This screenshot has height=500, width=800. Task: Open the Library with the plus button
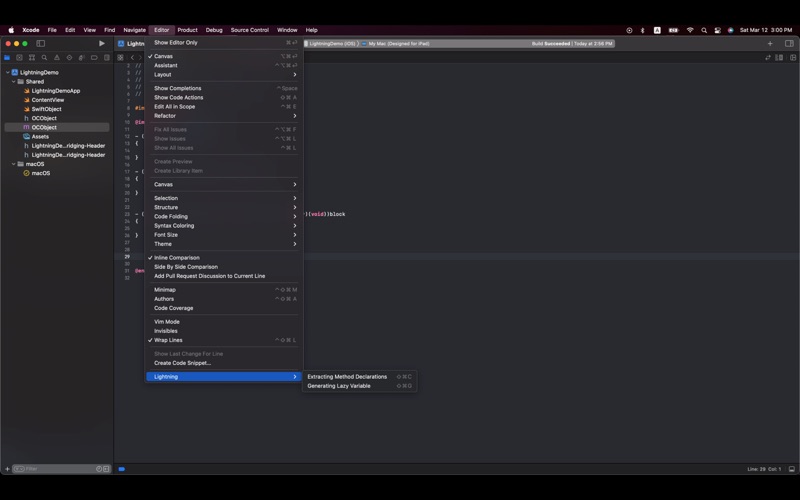[x=770, y=43]
